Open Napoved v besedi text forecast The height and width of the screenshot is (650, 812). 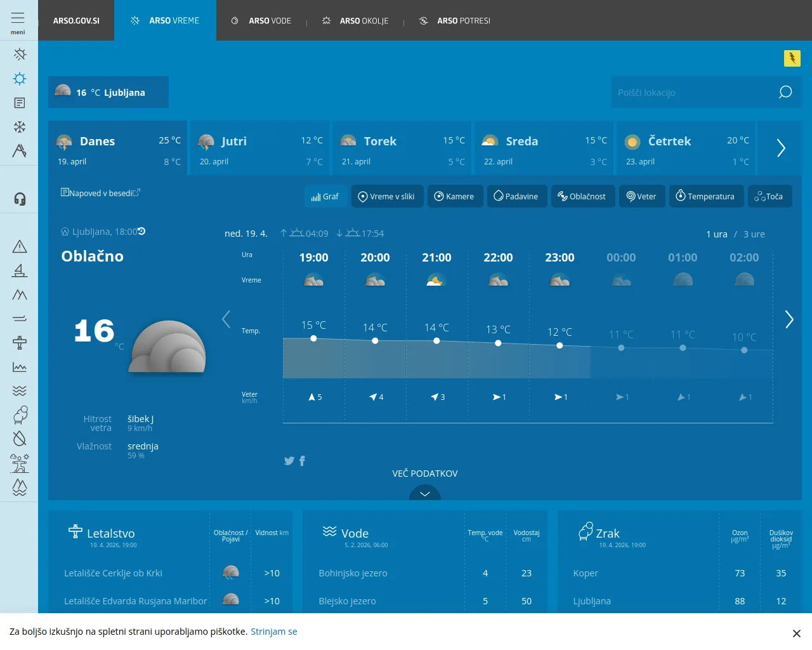[x=100, y=194]
